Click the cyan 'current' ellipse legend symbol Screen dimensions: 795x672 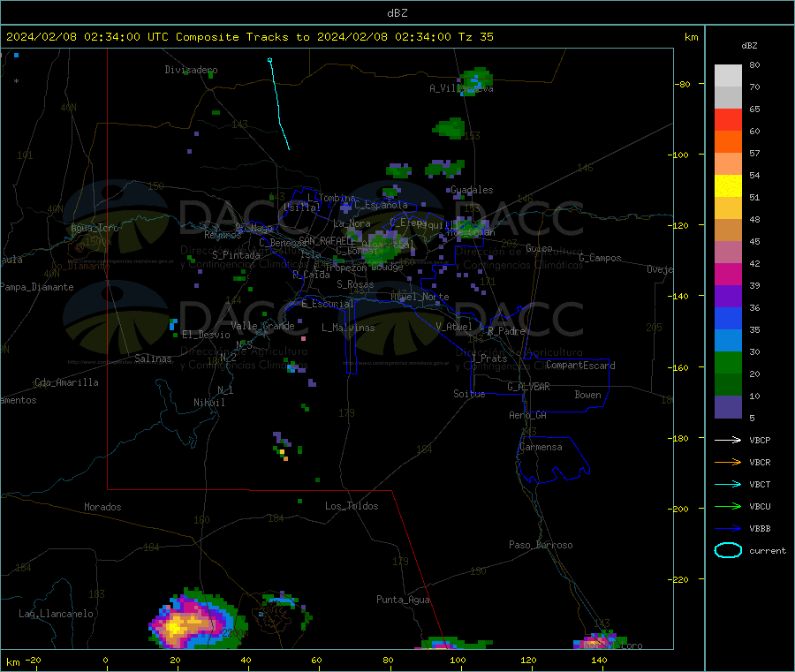pyautogui.click(x=728, y=550)
